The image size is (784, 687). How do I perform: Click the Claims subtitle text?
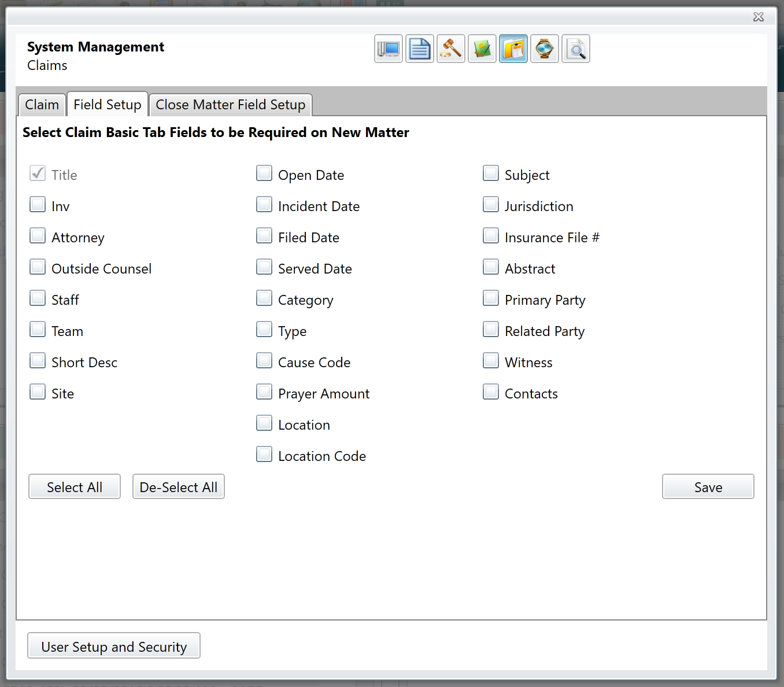pyautogui.click(x=47, y=65)
